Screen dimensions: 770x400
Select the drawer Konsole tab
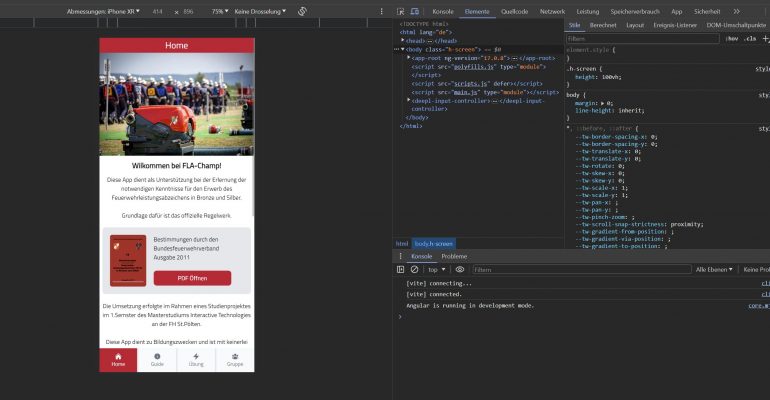click(x=421, y=256)
